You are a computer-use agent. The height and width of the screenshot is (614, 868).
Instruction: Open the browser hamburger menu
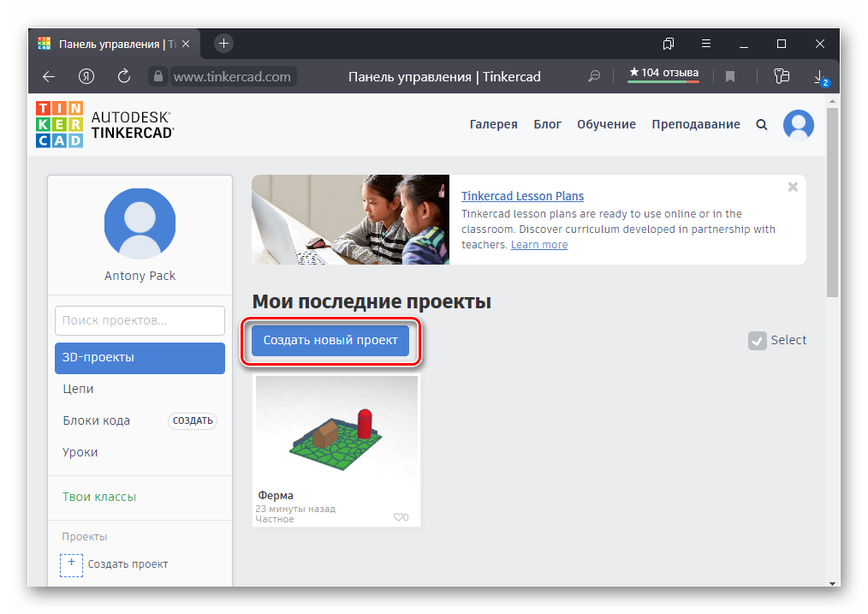tap(706, 43)
